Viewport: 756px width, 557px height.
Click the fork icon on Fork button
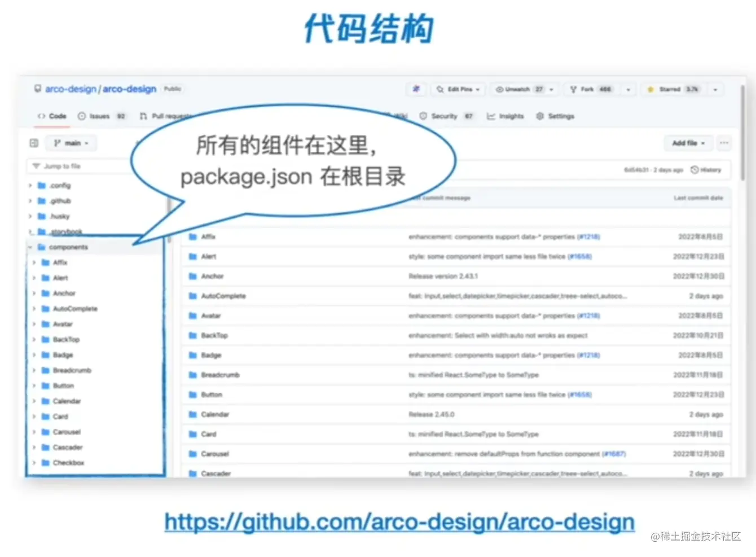coord(573,89)
